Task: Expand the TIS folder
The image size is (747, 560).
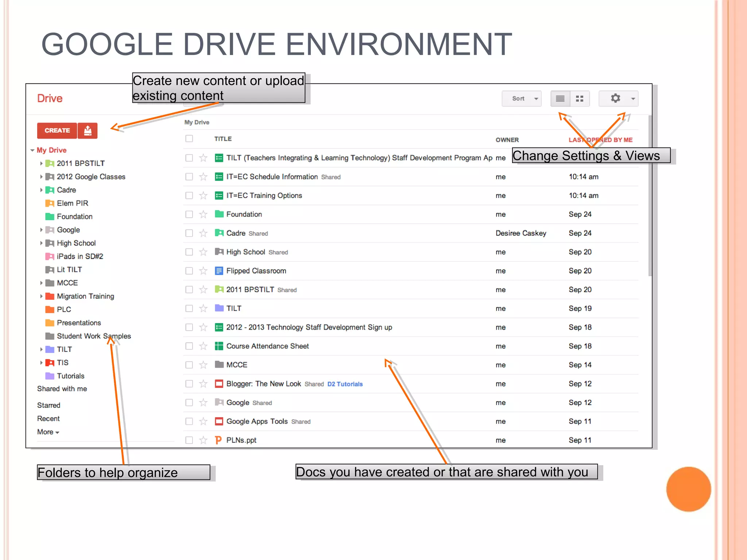Action: pyautogui.click(x=41, y=363)
